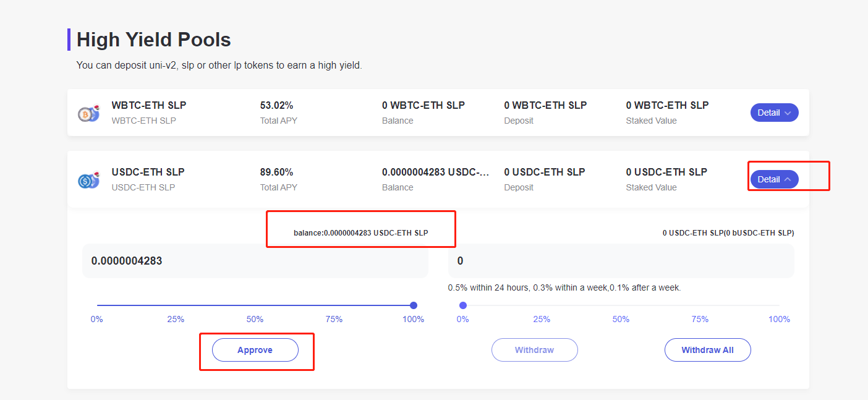
Task: Click the WBTC-ETH SLP pool token icon
Action: (88, 114)
